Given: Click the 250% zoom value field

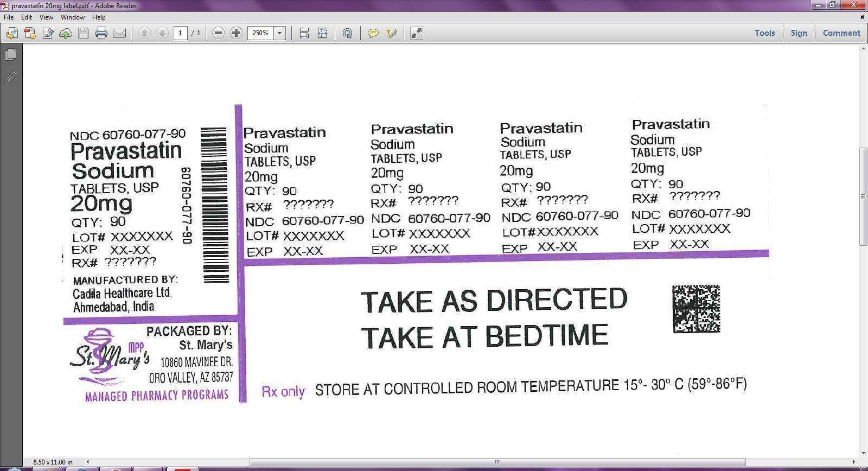Looking at the screenshot, I should coord(260,33).
